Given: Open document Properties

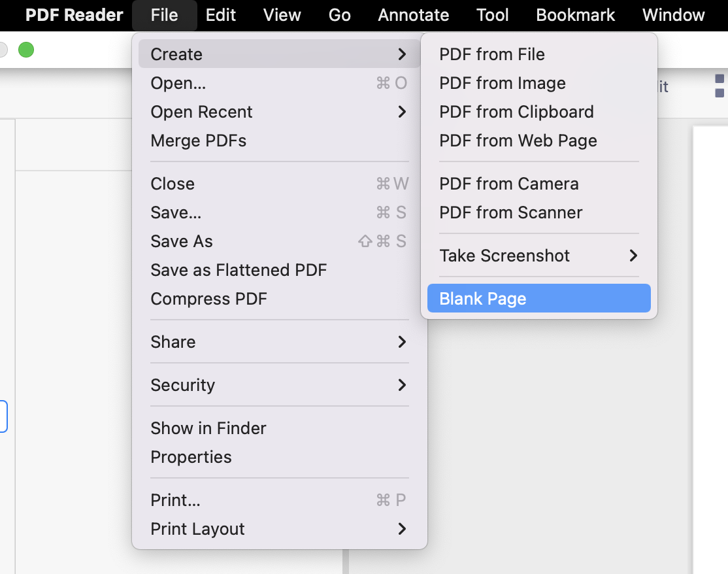Looking at the screenshot, I should pos(191,457).
